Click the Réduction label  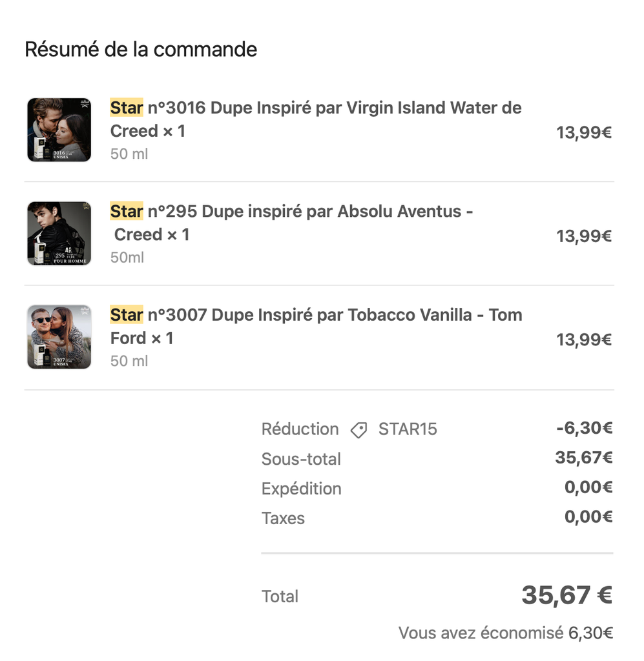[x=300, y=429]
